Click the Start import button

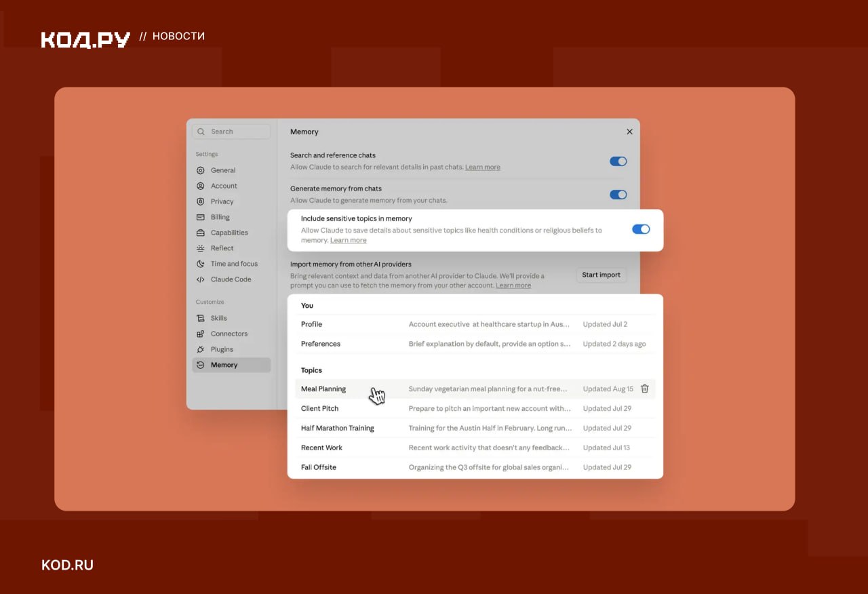point(601,275)
